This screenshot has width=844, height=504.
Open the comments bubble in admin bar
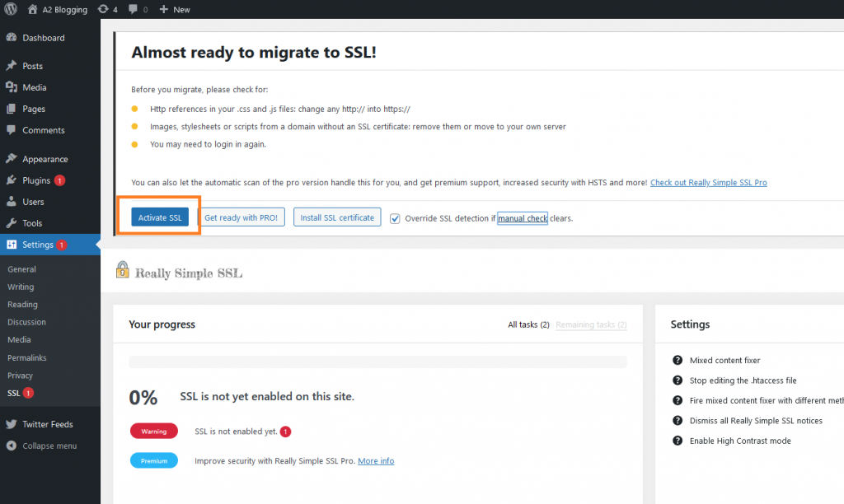click(x=133, y=9)
